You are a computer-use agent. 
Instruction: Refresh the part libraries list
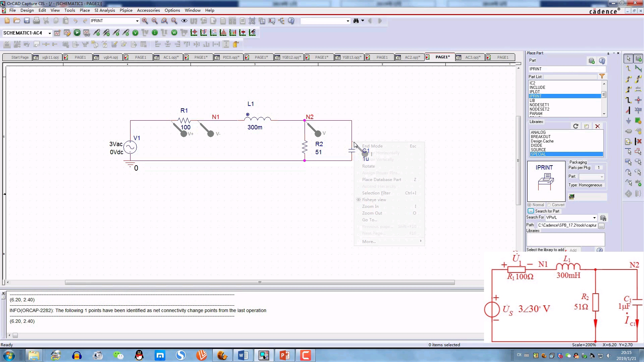tap(576, 126)
